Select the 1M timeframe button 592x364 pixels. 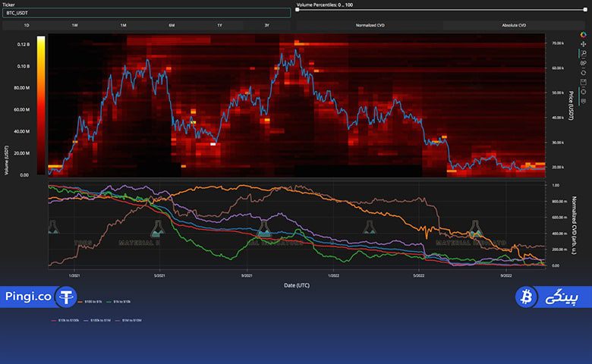(123, 25)
